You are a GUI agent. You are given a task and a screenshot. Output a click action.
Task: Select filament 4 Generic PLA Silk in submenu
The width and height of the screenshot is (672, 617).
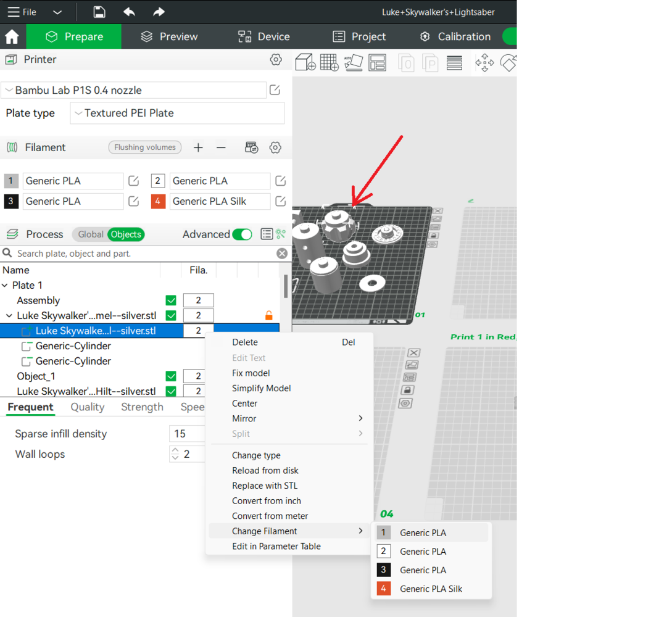pos(430,589)
